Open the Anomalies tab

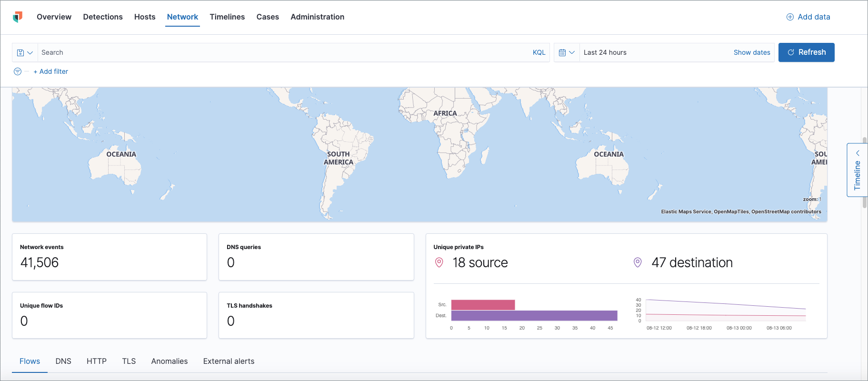(x=170, y=361)
